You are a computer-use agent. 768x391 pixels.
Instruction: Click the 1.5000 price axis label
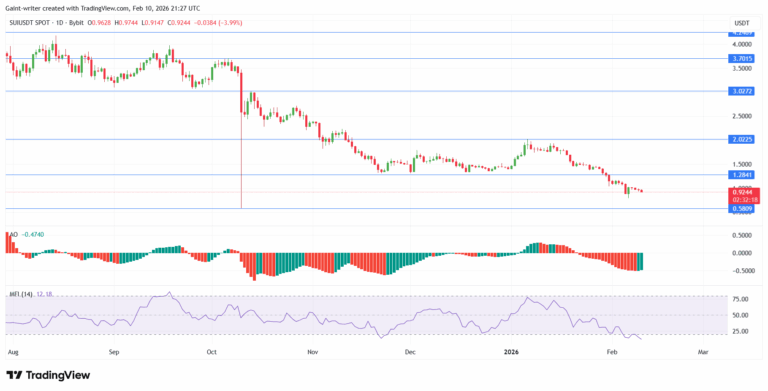[x=742, y=165]
